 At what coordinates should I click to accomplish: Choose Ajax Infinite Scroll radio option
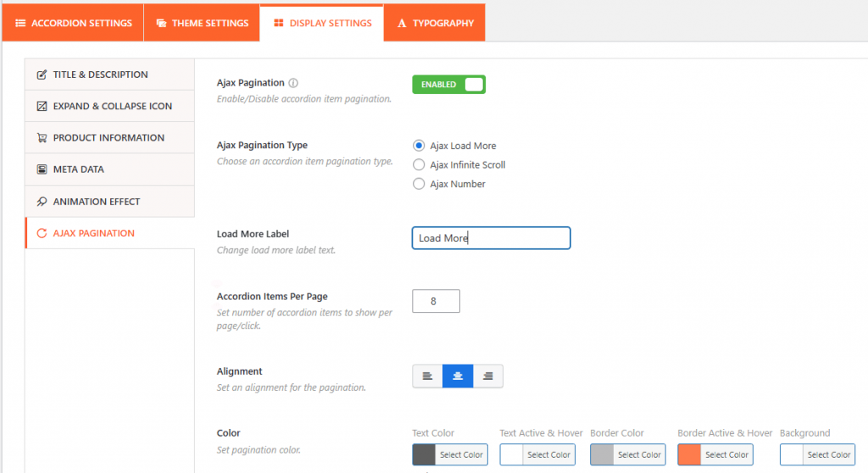pyautogui.click(x=419, y=164)
